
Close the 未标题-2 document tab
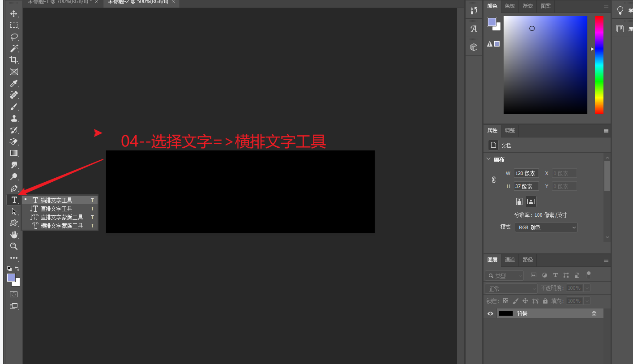[x=173, y=2]
